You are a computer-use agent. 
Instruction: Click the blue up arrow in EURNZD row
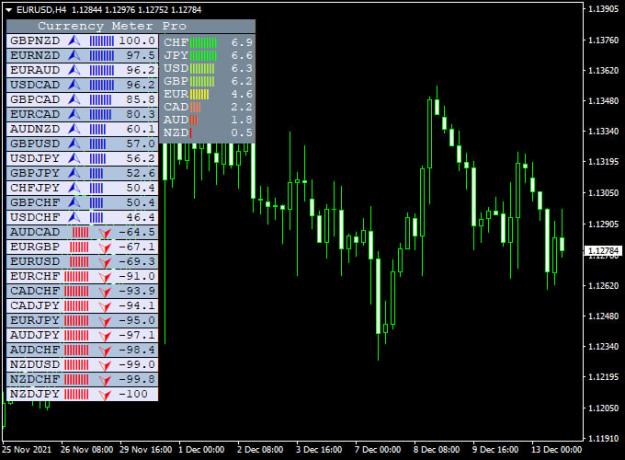tap(74, 55)
